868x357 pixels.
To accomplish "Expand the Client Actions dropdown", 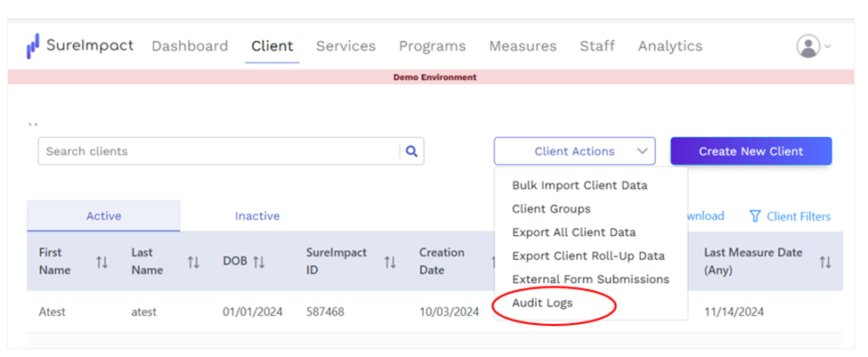I will (x=574, y=151).
